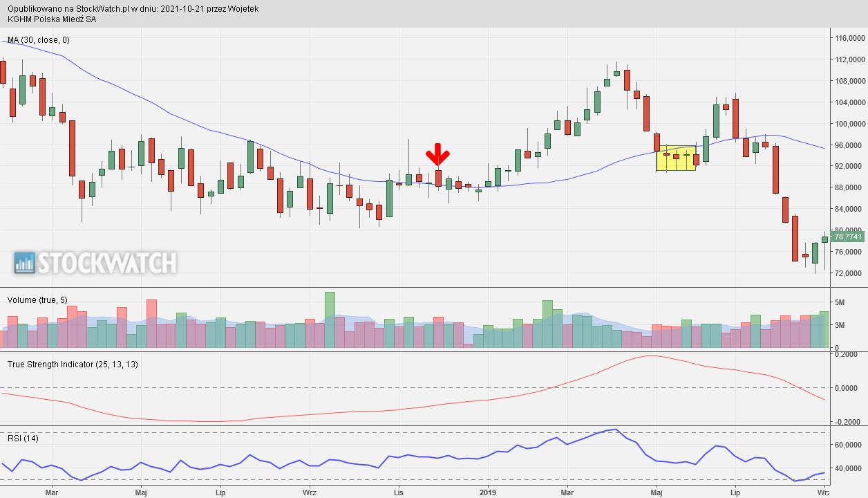Click the 112,0000 price axis label

click(x=851, y=59)
